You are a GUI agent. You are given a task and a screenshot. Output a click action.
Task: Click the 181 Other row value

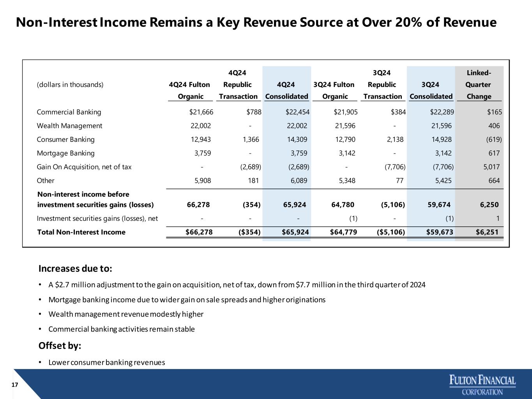point(254,180)
